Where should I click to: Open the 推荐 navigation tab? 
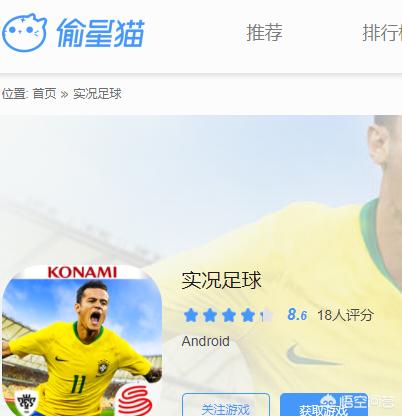coord(264,32)
